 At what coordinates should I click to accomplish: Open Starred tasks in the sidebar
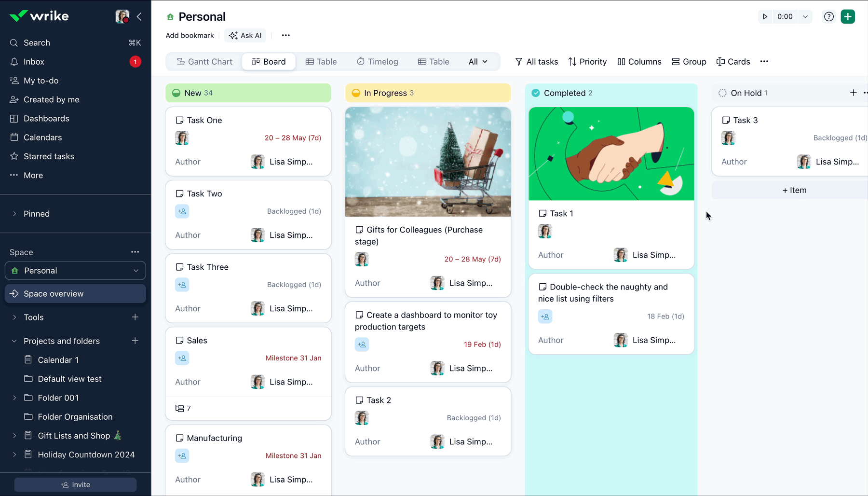(48, 156)
